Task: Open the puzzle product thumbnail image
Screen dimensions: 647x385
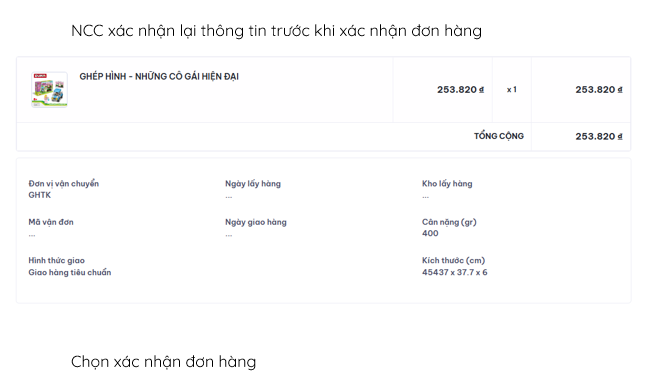Action: point(50,90)
